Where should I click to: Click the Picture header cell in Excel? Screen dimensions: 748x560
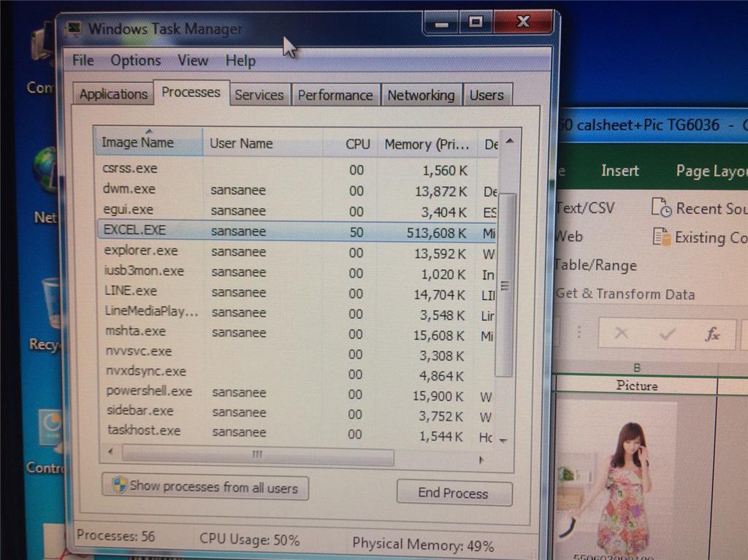point(637,386)
